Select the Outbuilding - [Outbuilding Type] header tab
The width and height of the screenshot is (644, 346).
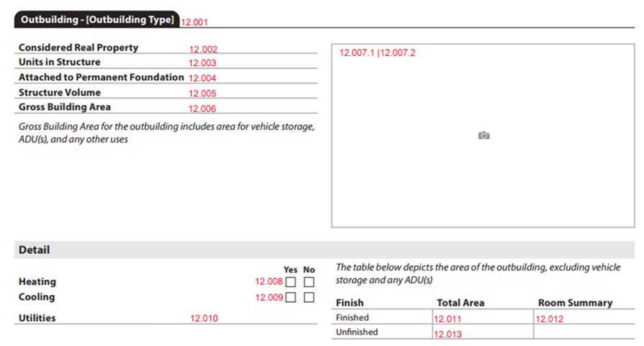[x=97, y=19]
